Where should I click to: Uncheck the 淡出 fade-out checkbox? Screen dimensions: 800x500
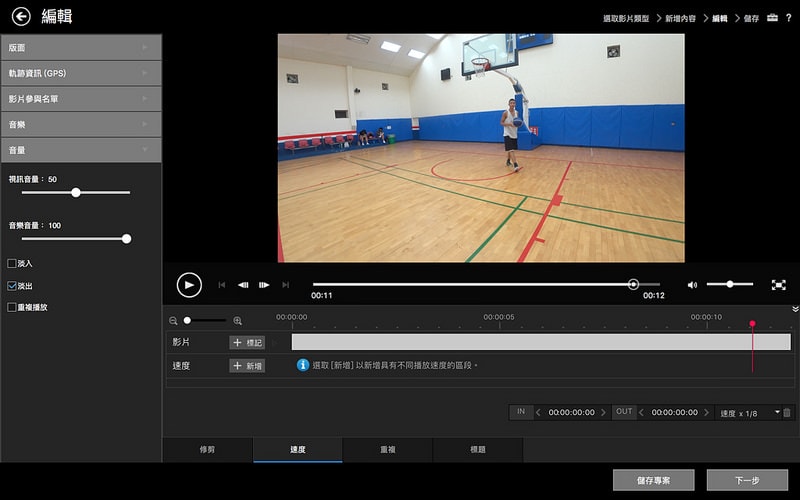[x=12, y=286]
